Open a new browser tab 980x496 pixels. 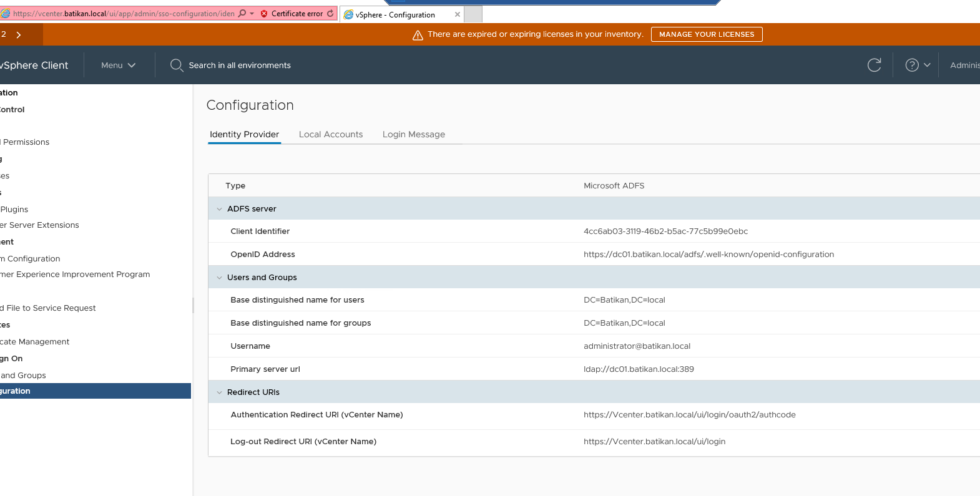click(x=474, y=14)
